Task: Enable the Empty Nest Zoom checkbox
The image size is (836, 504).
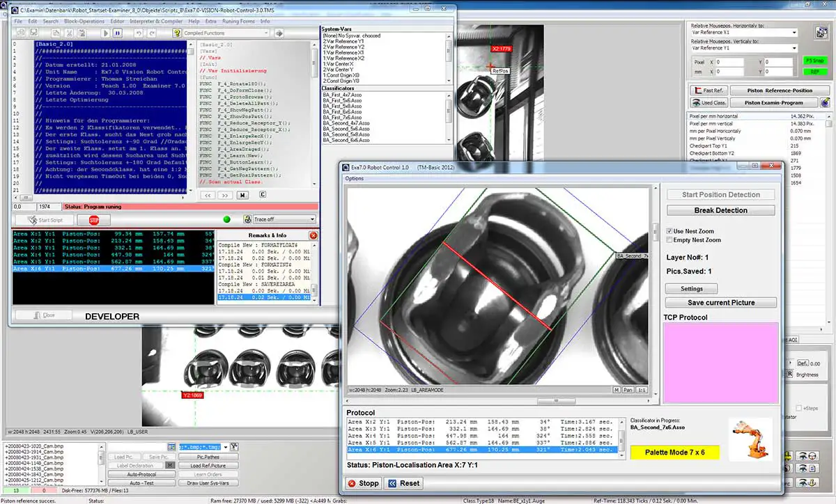Action: point(670,239)
